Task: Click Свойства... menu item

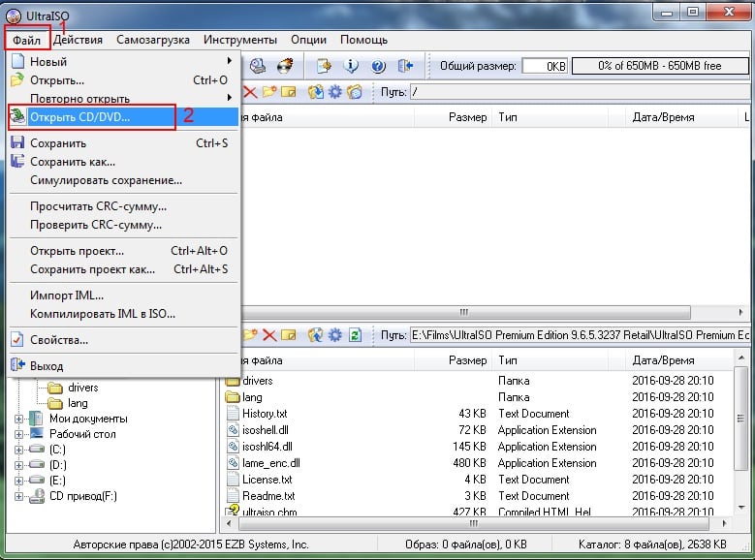Action: point(58,340)
